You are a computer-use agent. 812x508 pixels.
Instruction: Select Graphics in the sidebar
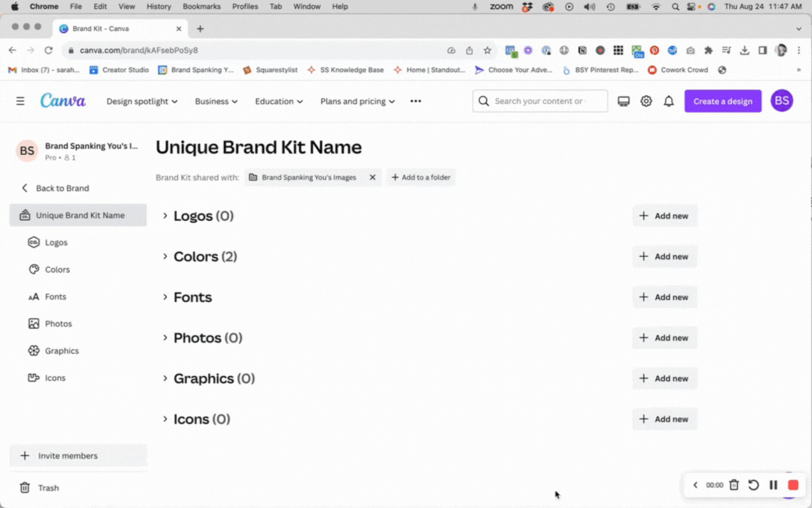click(x=61, y=351)
